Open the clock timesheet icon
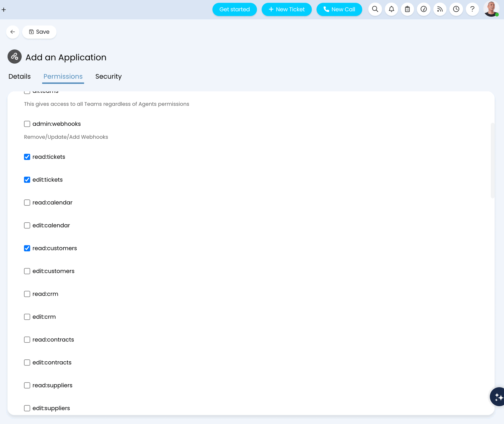504x424 pixels. tap(456, 9)
